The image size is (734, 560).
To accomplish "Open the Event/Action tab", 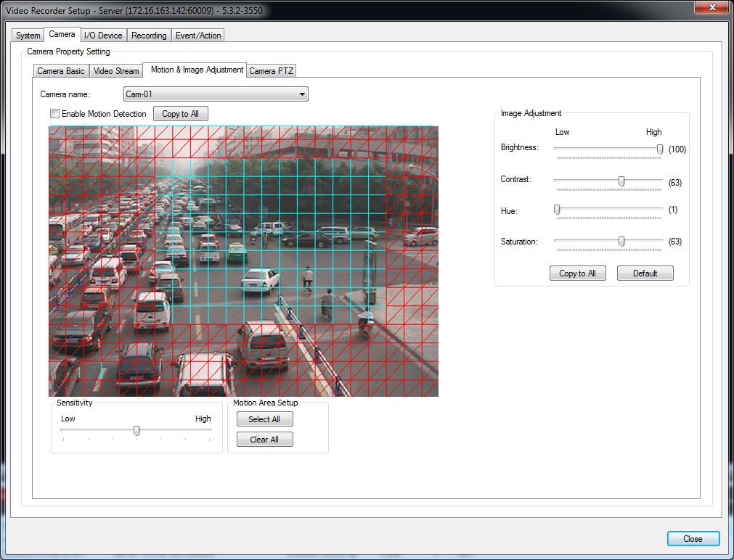I will tap(198, 36).
